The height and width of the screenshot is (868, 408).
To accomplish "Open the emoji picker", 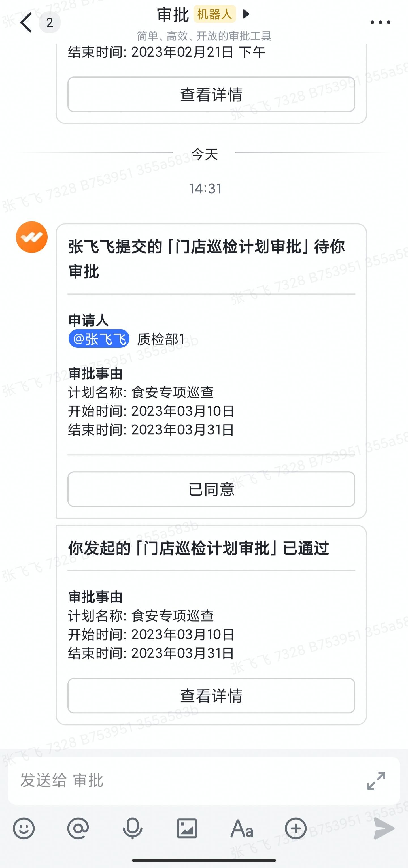I will pyautogui.click(x=24, y=828).
